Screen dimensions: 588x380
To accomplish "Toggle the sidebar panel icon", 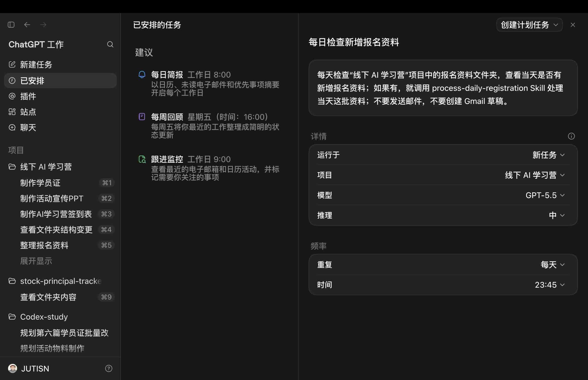I will [11, 25].
